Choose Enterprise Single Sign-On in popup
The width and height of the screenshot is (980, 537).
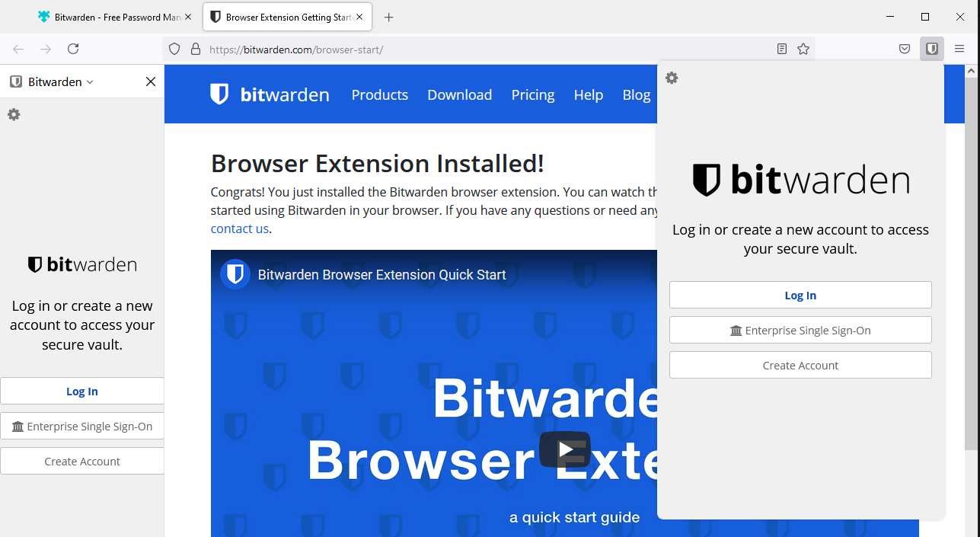point(800,330)
